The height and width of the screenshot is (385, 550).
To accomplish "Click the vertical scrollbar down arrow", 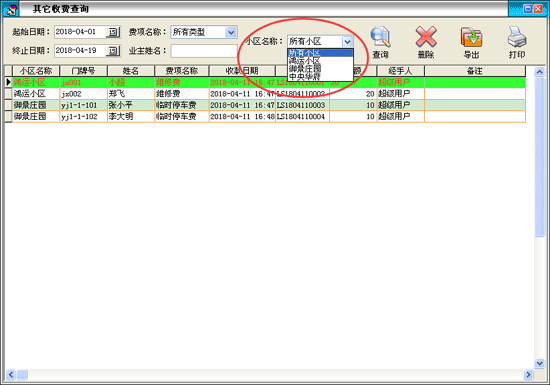I will point(539,363).
